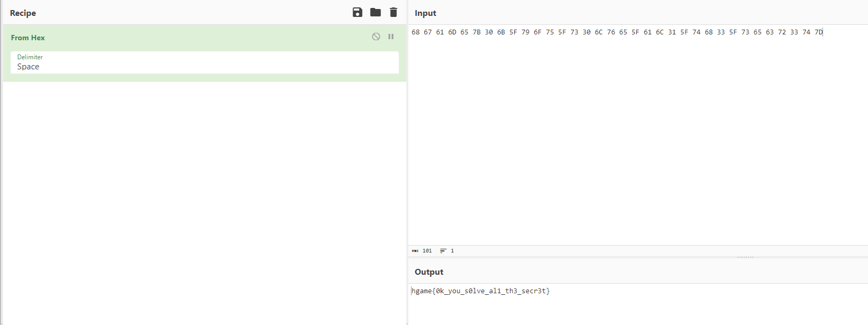This screenshot has height=325, width=868.
Task: Click the divider between Recipe and Input panes
Action: (x=407, y=159)
